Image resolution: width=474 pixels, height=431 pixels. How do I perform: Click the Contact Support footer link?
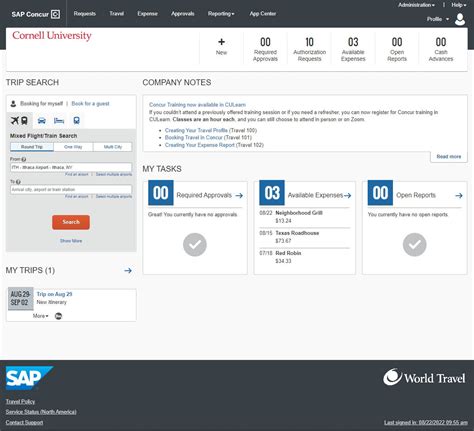click(24, 423)
